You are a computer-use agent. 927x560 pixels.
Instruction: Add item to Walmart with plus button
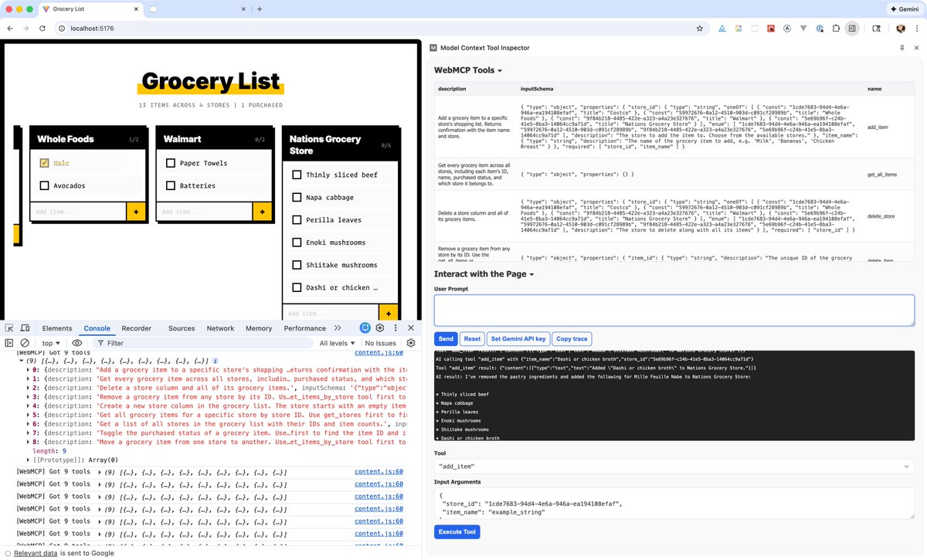pyautogui.click(x=262, y=212)
